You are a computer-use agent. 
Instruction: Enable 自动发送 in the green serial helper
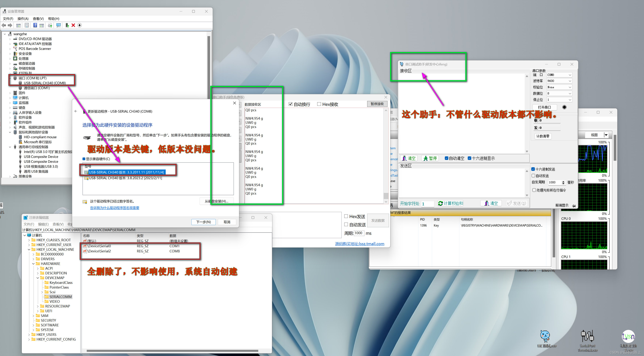point(346,225)
